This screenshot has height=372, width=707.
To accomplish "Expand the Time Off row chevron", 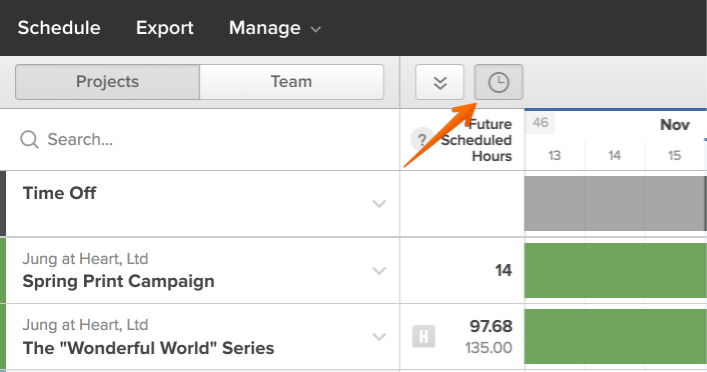I will tap(379, 204).
